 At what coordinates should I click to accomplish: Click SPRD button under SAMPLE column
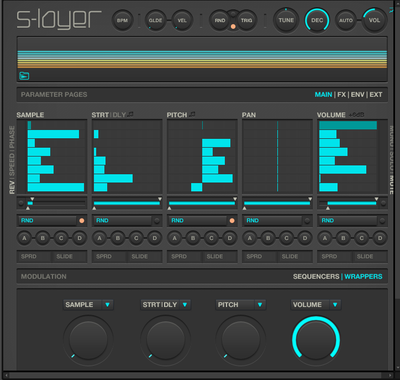pos(35,257)
